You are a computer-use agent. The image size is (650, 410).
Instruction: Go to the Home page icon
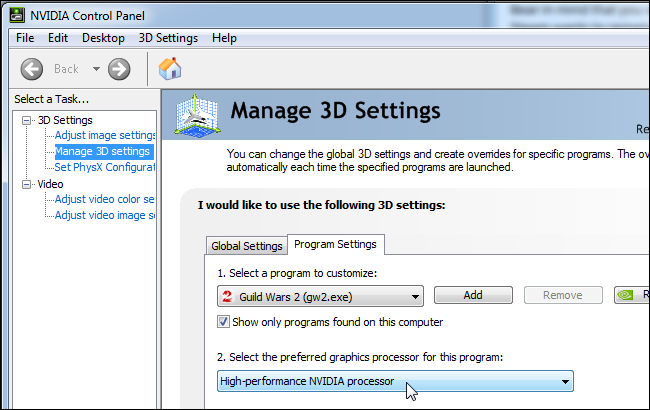point(170,69)
